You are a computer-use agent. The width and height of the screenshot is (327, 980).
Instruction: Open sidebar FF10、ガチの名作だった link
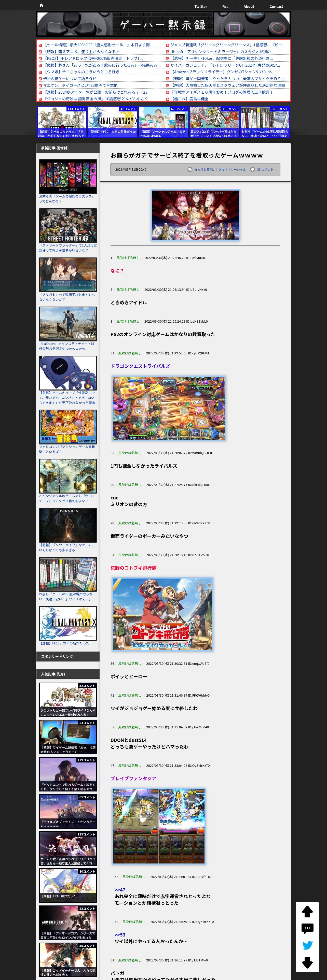65,643
